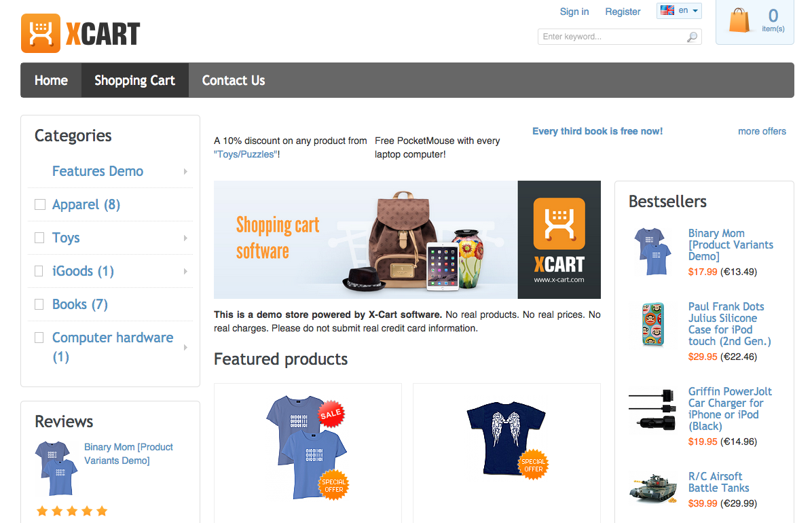
Task: Expand the Toys category arrow
Action: [x=185, y=238]
